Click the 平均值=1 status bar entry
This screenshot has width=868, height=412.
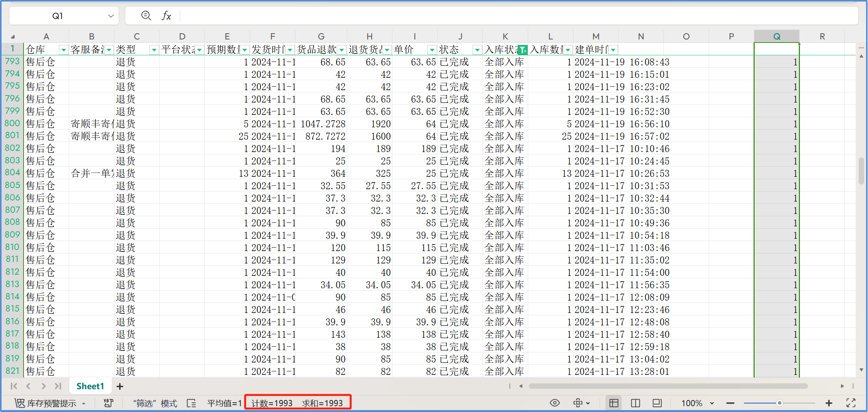click(x=224, y=403)
